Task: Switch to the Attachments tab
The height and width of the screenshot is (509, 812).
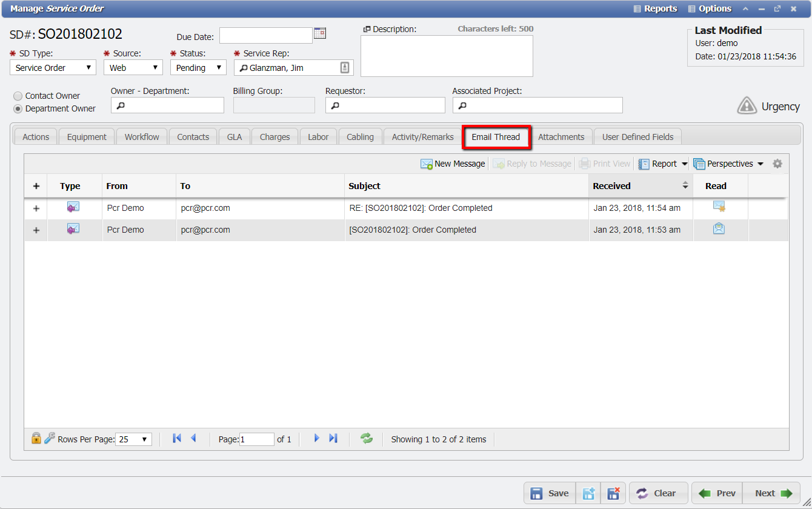Action: (x=561, y=136)
